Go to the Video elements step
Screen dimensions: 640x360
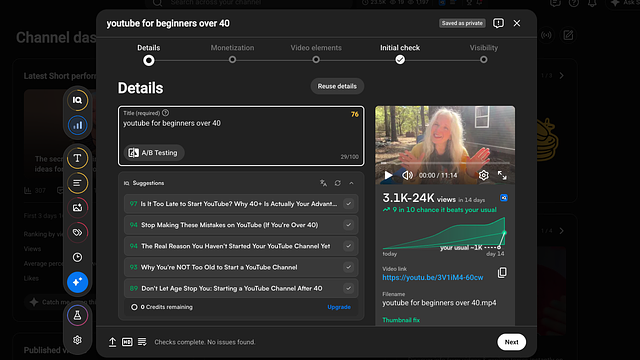coord(316,54)
